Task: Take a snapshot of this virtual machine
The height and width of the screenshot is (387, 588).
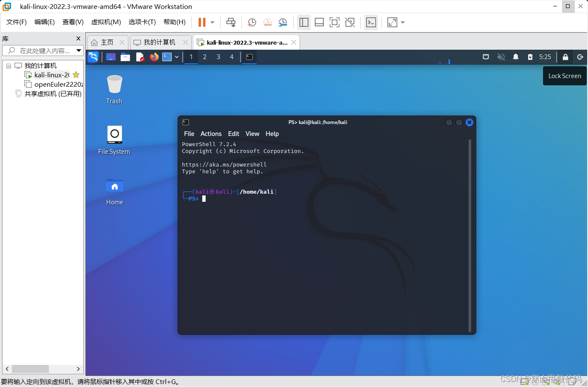Action: pyautogui.click(x=252, y=22)
